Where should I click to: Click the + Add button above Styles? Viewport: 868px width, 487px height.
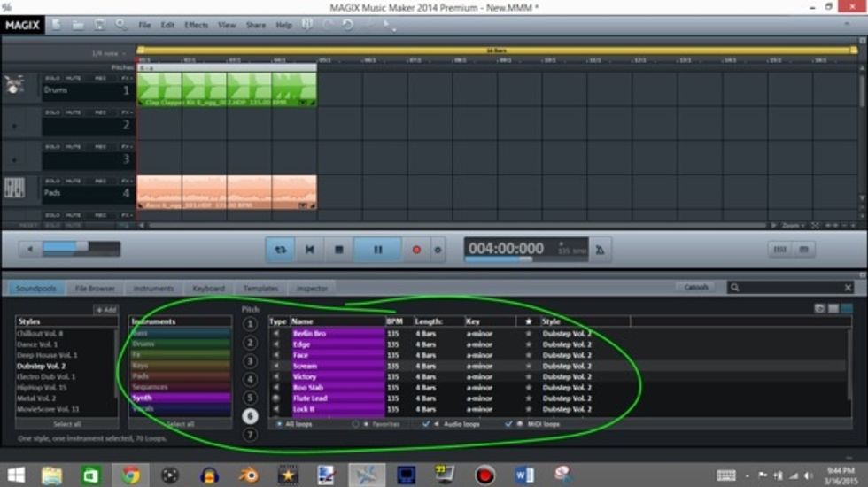(105, 310)
